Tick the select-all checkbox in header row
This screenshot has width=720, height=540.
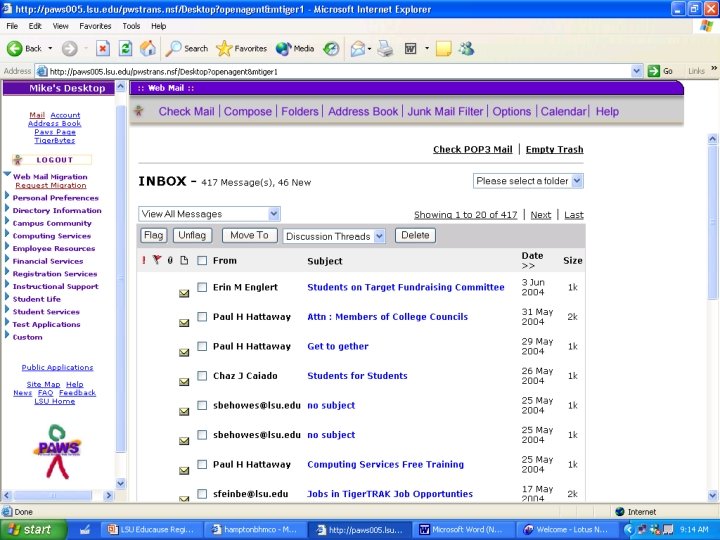202,261
